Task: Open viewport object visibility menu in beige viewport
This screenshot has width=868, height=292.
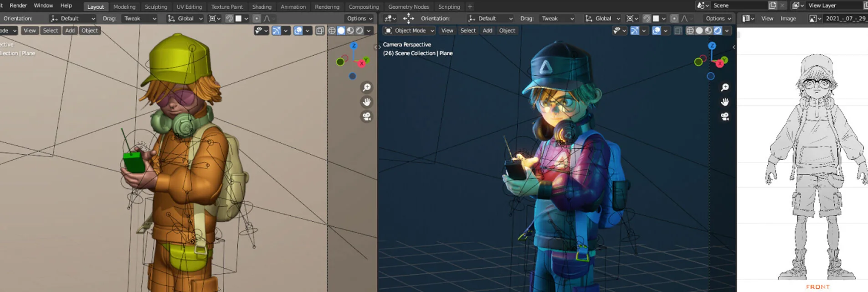Action: [x=261, y=31]
